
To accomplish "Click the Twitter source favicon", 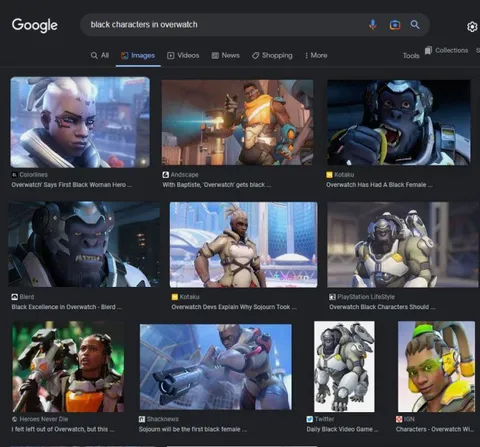I will tap(310, 419).
